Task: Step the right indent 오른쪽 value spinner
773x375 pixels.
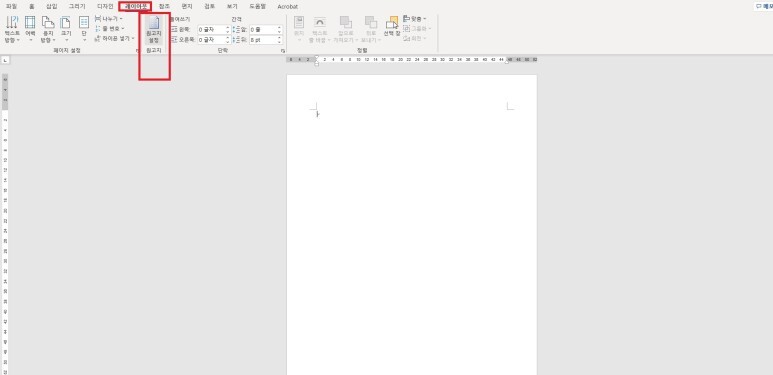Action: pyautogui.click(x=228, y=40)
